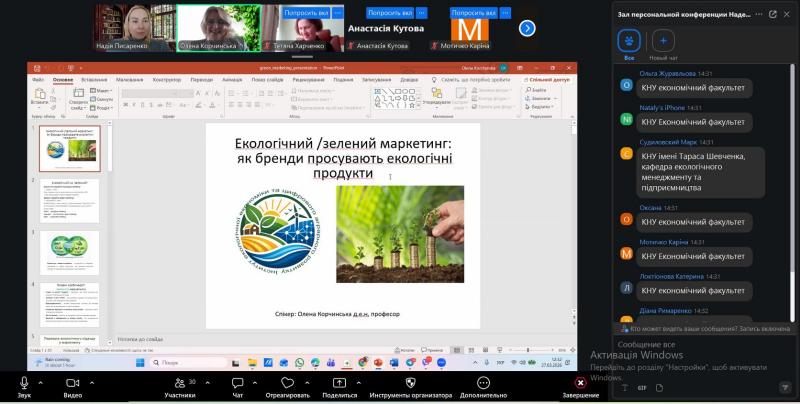Open Инструменты организатора host tools
The image size is (800, 404).
[x=410, y=382]
